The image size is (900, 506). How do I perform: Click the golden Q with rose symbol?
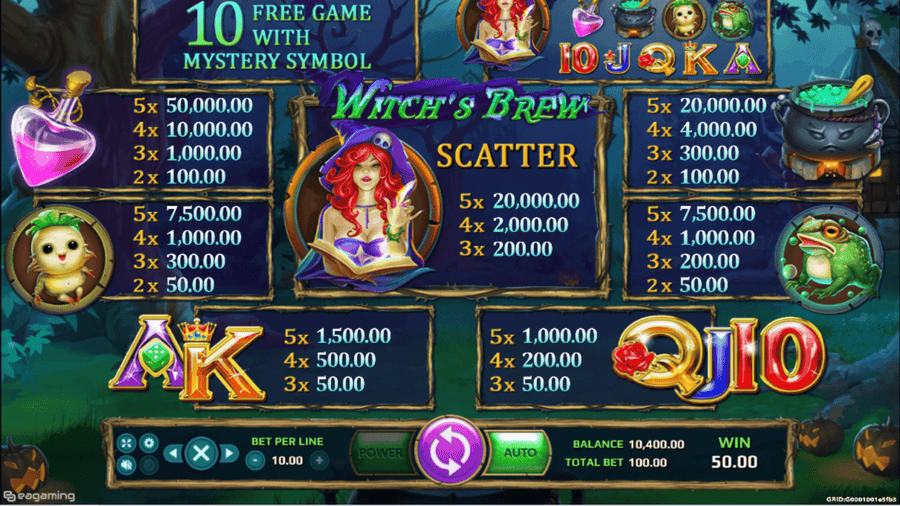[651, 357]
